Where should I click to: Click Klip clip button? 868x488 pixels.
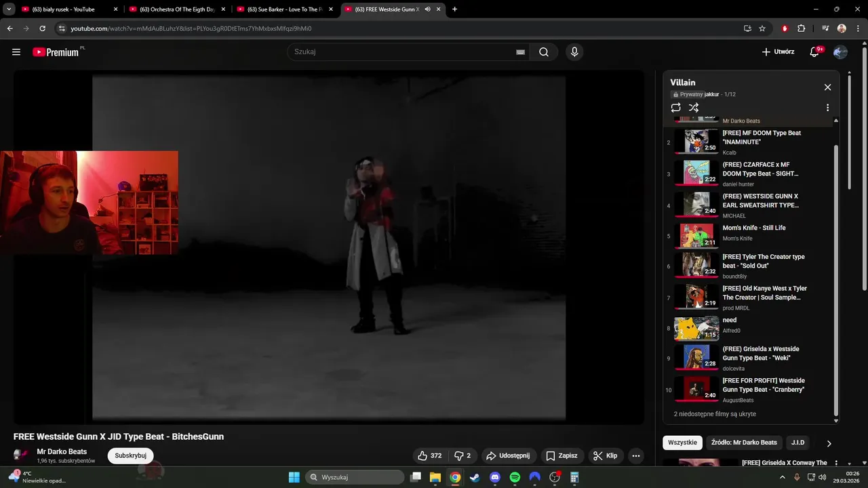(605, 455)
